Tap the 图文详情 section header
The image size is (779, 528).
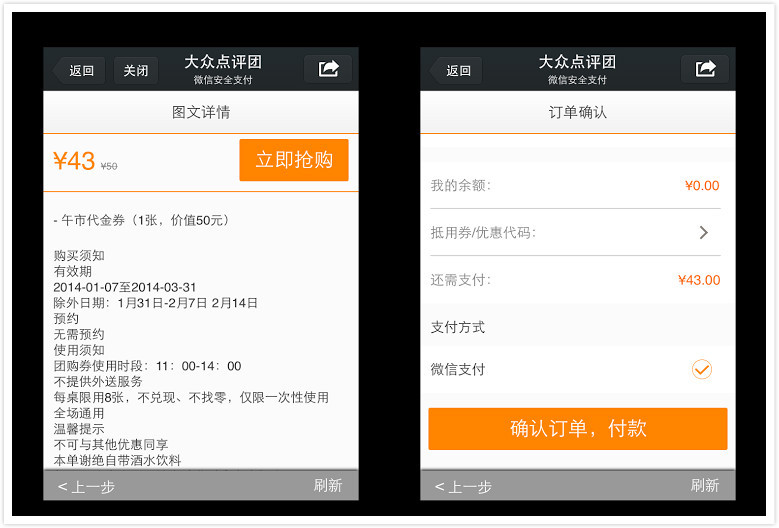201,112
